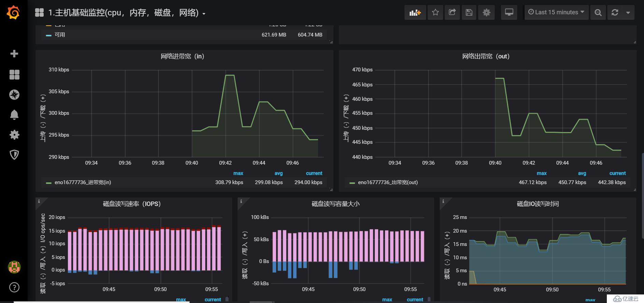Open the 磁盘IO读写时间 panel title menu
The width and height of the screenshot is (644, 303).
point(538,204)
